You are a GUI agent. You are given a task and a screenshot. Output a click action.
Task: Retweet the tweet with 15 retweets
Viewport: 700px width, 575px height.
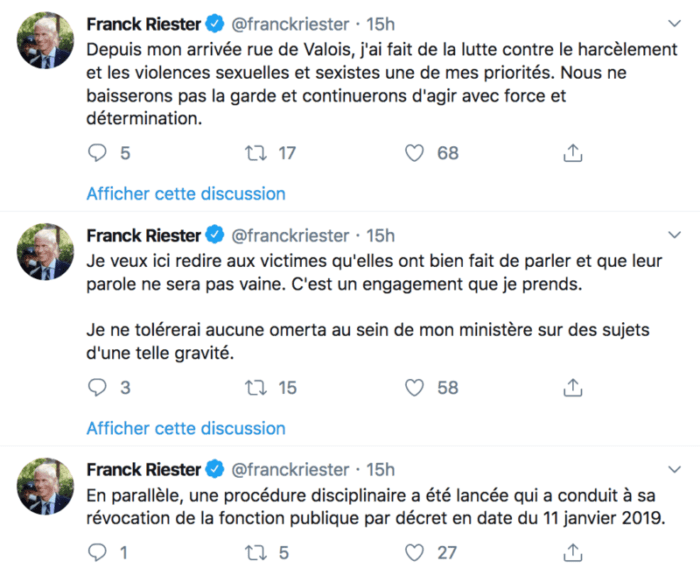(256, 387)
